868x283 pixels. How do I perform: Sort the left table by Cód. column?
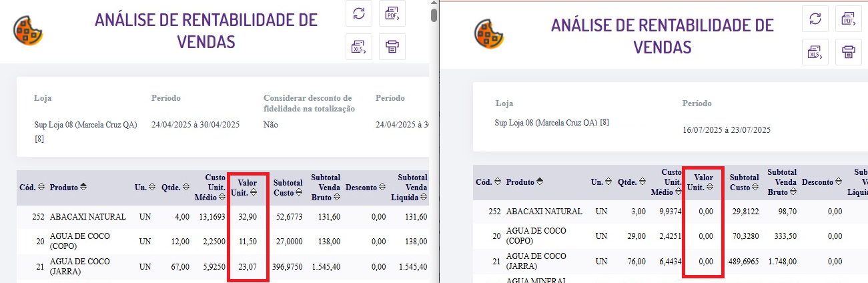click(41, 188)
